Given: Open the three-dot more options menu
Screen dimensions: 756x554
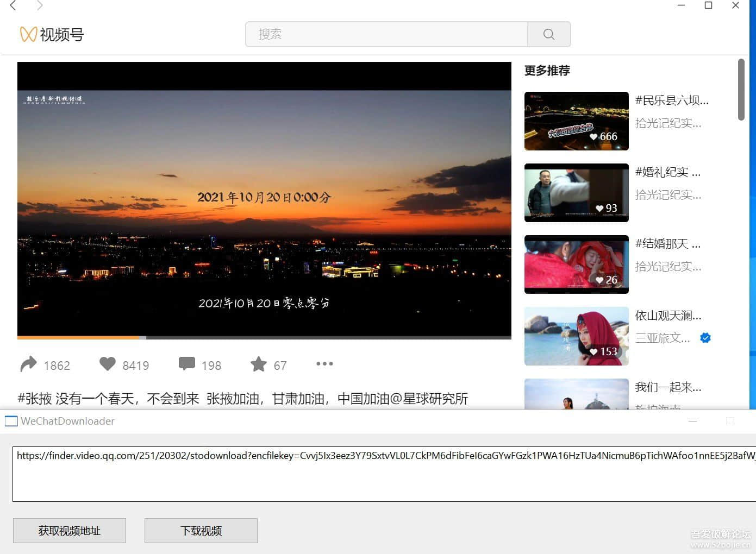Looking at the screenshot, I should click(x=324, y=363).
